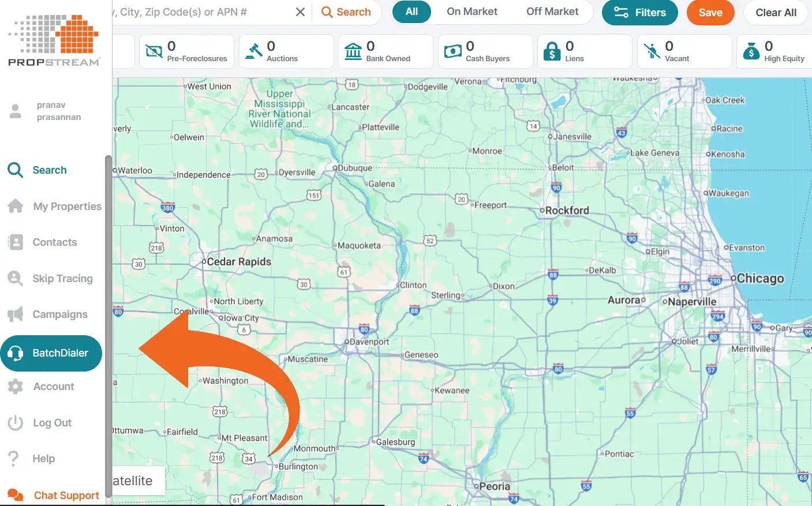Screen dimensions: 812x506
Task: Toggle Off Market listings view
Action: 552,12
